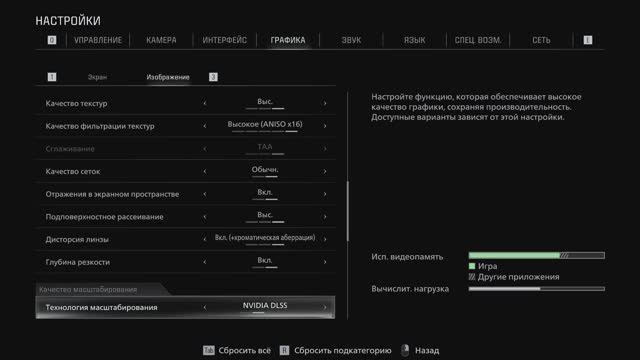The width and height of the screenshot is (640, 360).
Task: Click left arrow for Качество текстур
Action: (x=205, y=103)
